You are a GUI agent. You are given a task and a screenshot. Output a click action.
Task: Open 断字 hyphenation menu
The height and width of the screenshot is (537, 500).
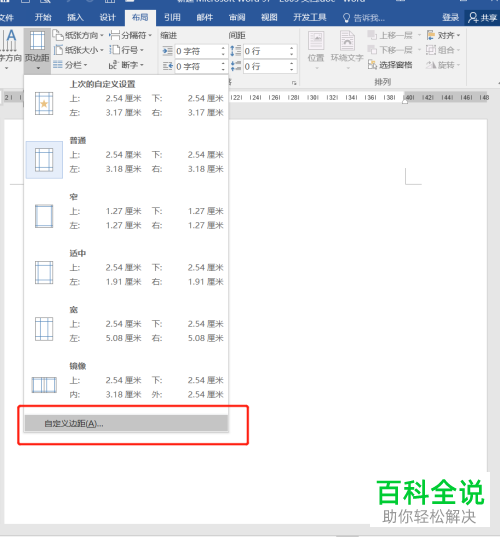pyautogui.click(x=126, y=65)
